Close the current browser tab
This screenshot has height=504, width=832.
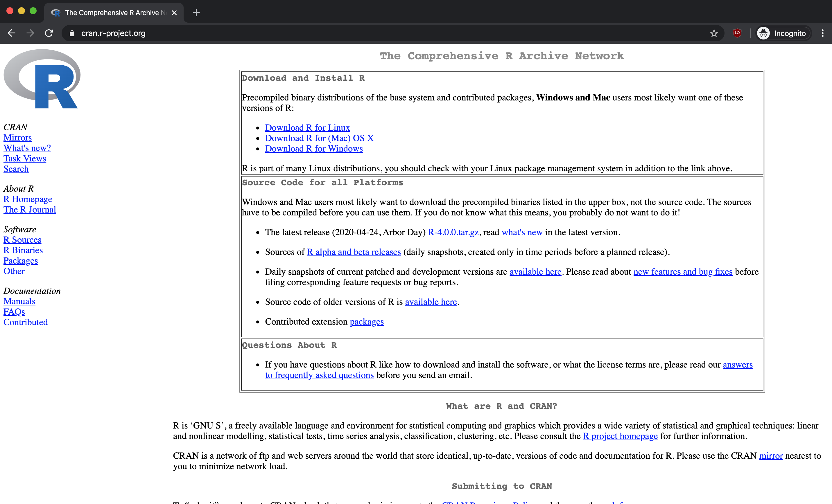[174, 13]
